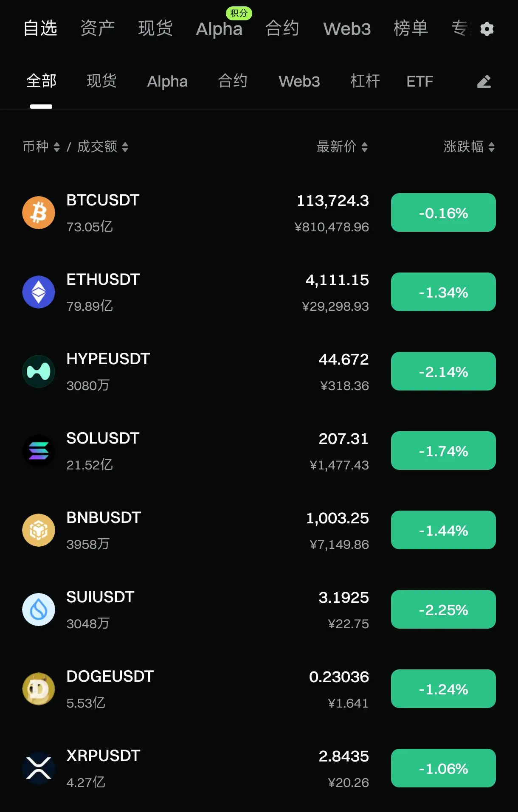Toggle SUIUSDT -2.25% change badge
518x812 pixels.
(x=443, y=610)
